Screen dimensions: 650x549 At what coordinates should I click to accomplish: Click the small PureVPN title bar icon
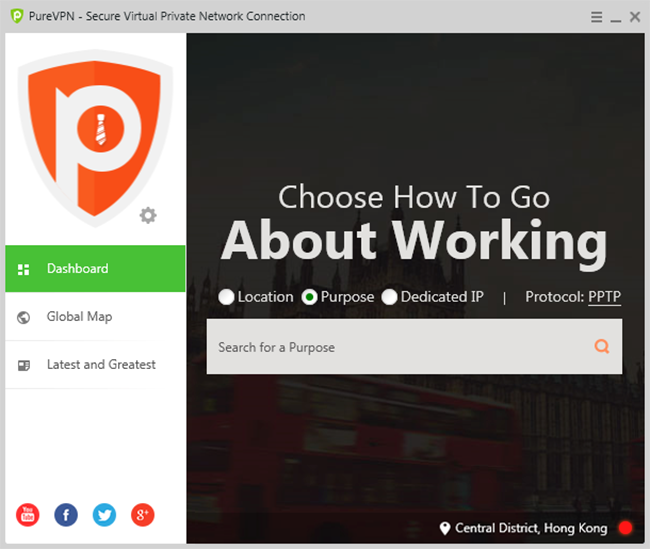pos(17,16)
